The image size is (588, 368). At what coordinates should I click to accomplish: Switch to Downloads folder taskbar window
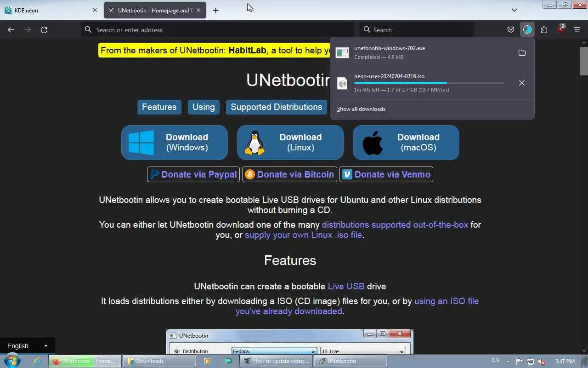159,361
